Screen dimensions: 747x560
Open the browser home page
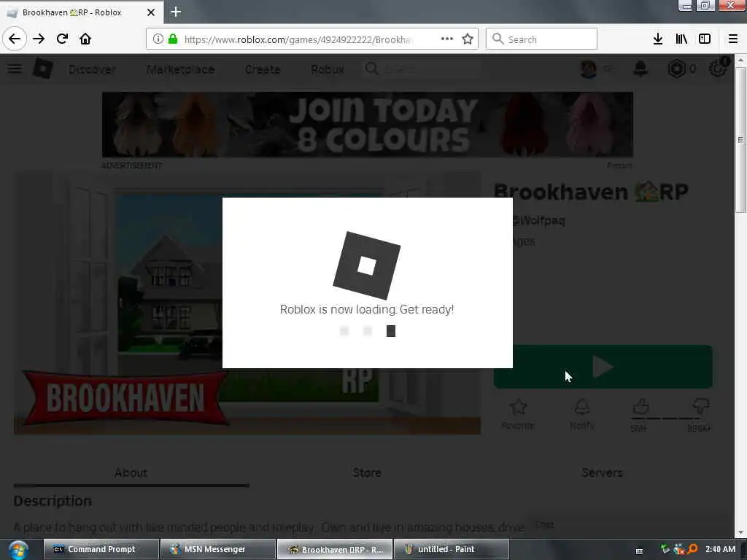(85, 39)
